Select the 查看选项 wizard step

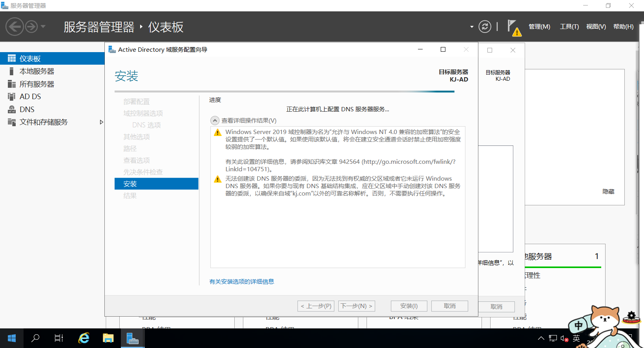coord(137,160)
